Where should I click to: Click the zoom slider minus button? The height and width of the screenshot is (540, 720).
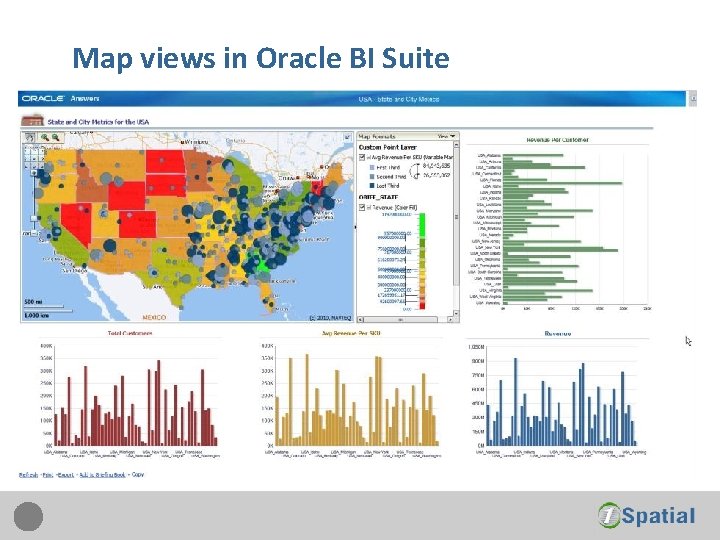(34, 233)
